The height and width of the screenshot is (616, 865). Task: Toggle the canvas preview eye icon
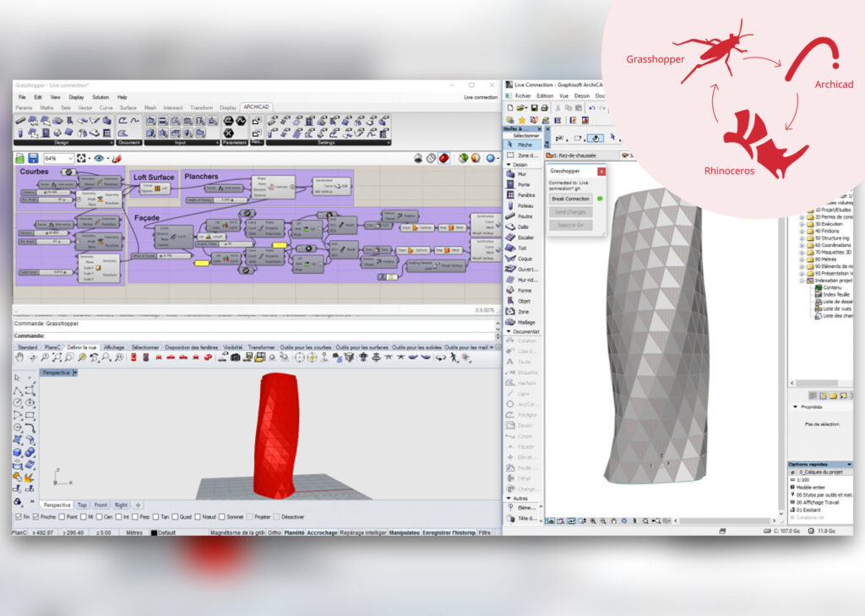point(99,158)
